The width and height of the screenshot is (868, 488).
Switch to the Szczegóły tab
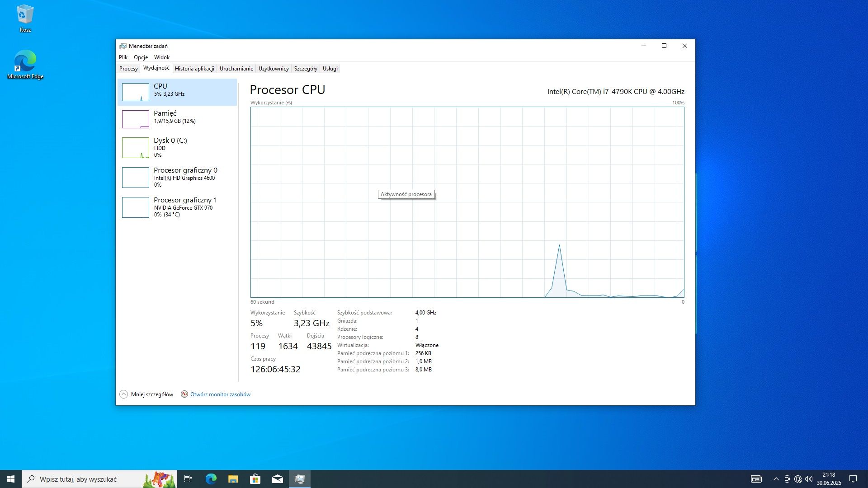[x=306, y=69]
